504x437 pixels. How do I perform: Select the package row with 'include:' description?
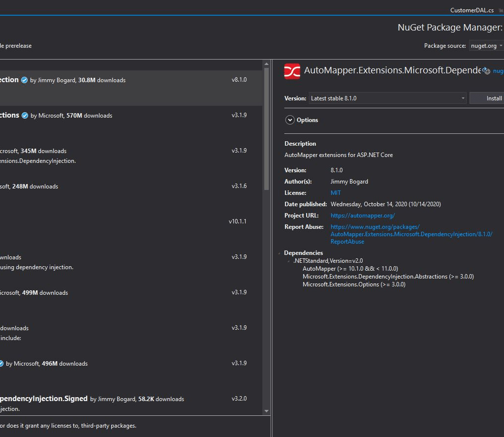131,336
